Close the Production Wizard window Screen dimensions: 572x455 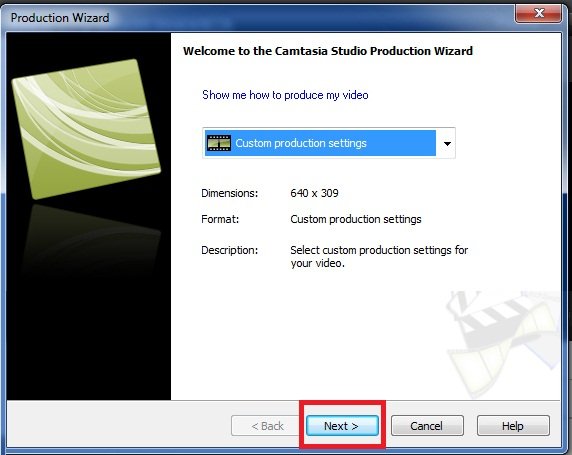coord(538,14)
